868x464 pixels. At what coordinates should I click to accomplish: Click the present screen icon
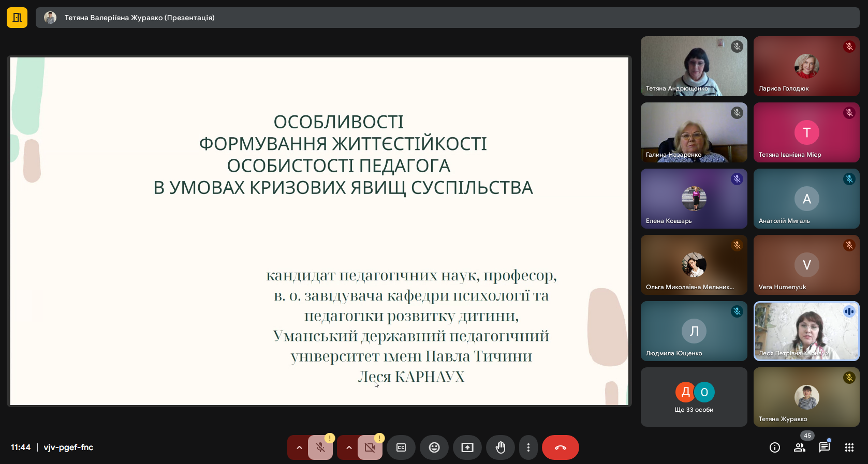tap(467, 447)
